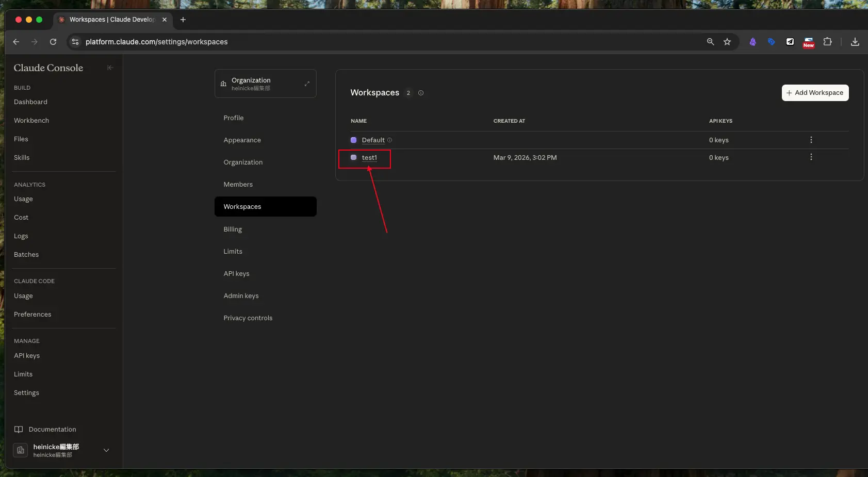Collapse the Claude Console sidebar
Image resolution: width=868 pixels, height=477 pixels.
pyautogui.click(x=110, y=68)
